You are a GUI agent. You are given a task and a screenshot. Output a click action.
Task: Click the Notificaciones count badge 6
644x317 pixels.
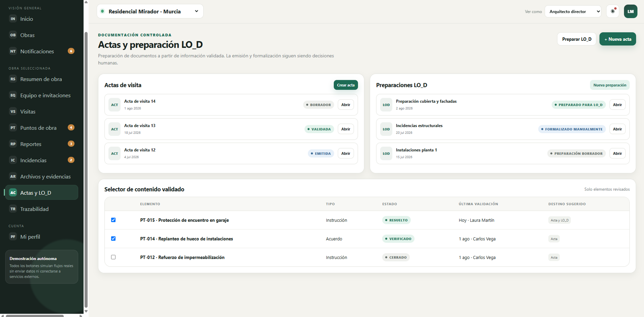click(x=71, y=51)
